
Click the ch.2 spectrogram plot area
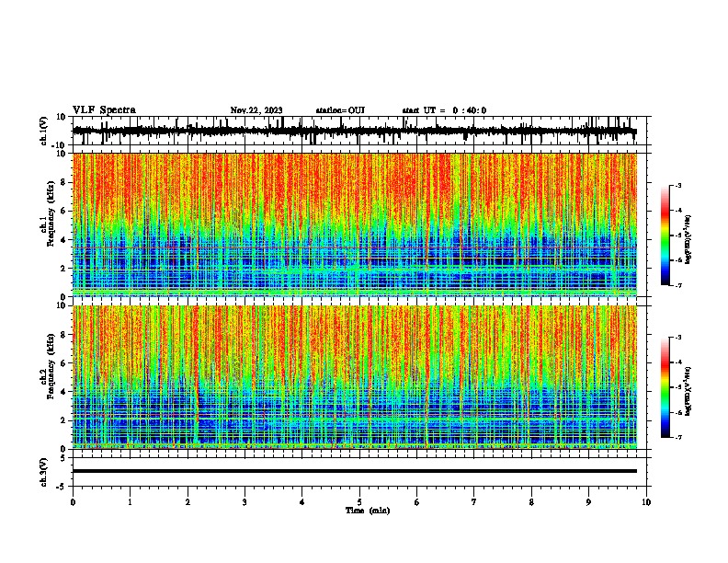pyautogui.click(x=355, y=377)
